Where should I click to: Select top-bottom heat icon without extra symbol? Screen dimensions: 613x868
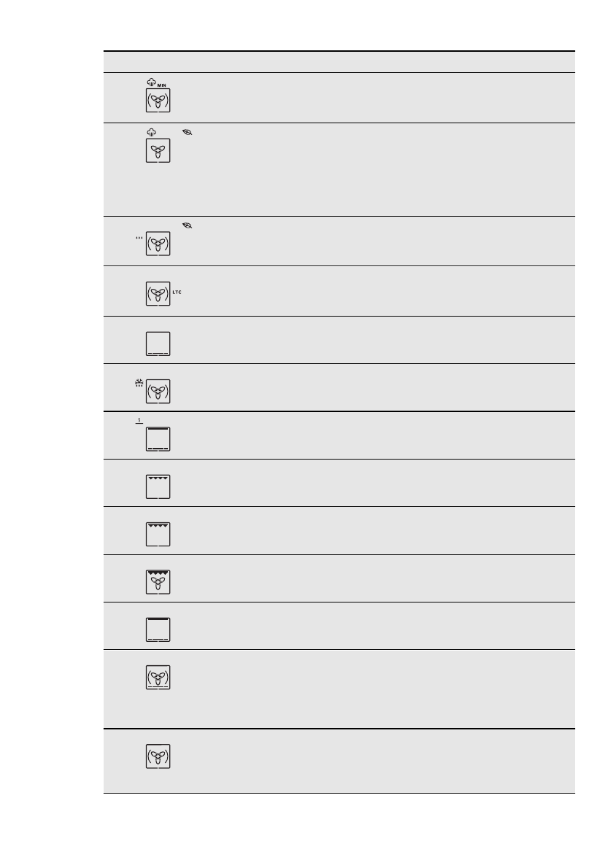pos(158,629)
